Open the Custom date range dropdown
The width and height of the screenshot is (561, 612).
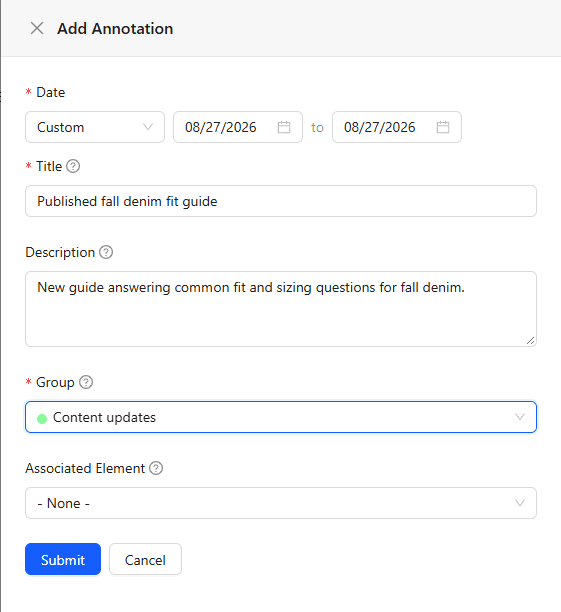click(95, 127)
